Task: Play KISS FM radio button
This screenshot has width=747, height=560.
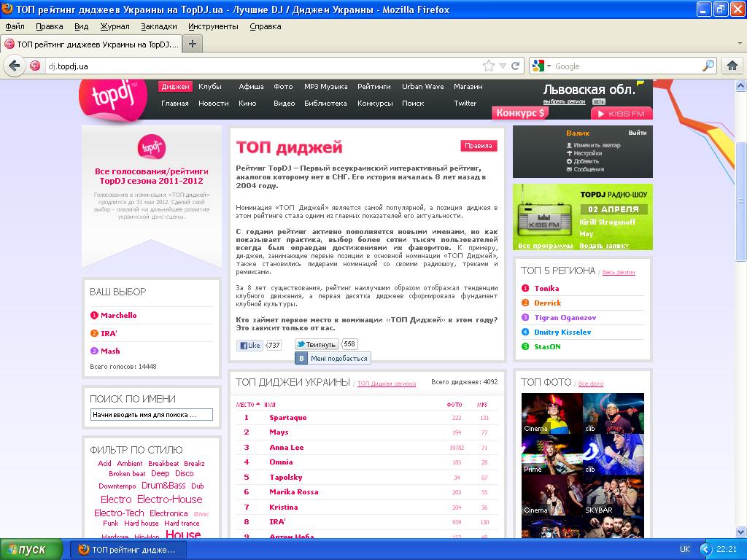Action: [x=622, y=114]
